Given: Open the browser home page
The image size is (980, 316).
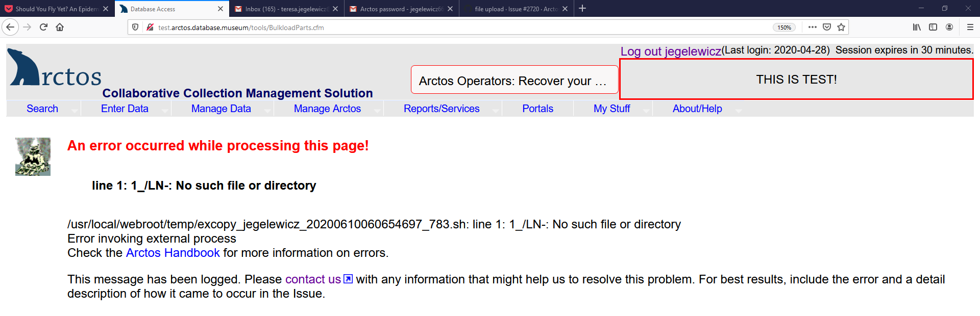Looking at the screenshot, I should pos(60,27).
